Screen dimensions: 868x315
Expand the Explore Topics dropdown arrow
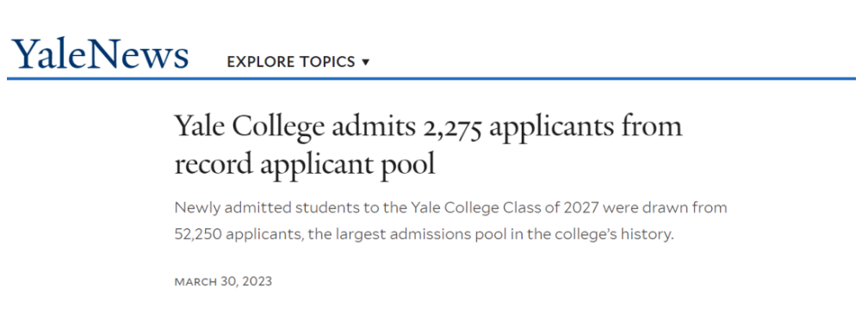tap(365, 63)
